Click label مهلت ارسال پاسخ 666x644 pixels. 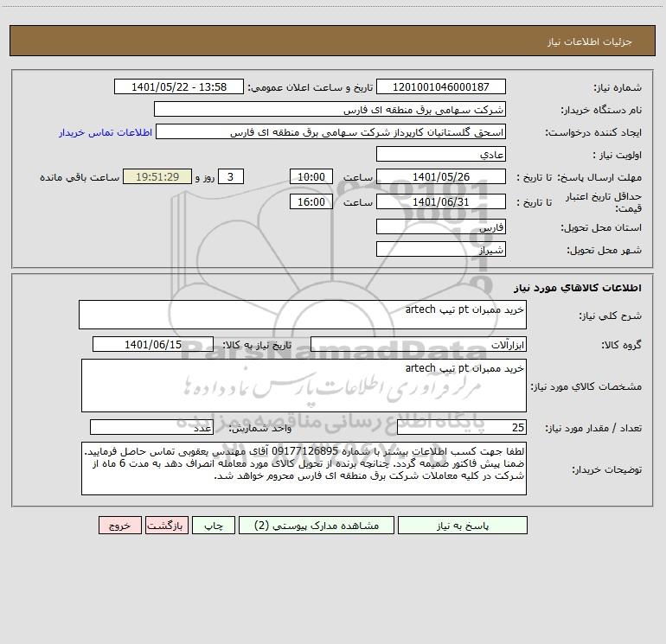coord(599,177)
